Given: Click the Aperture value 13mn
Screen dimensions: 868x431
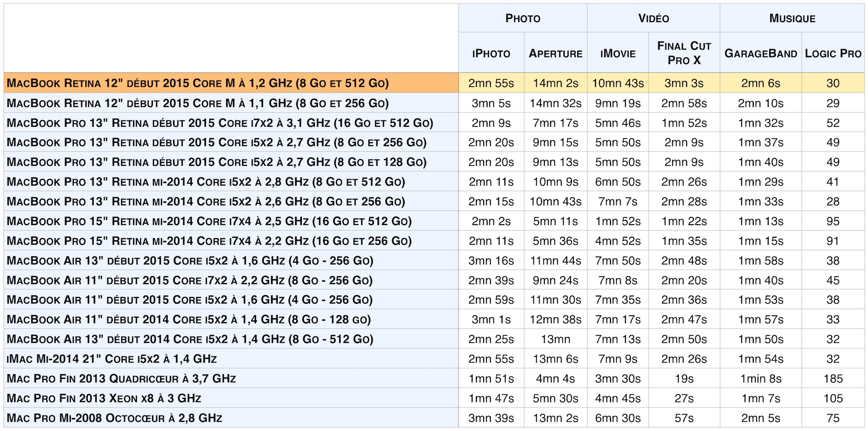Looking at the screenshot, I should 556,339.
